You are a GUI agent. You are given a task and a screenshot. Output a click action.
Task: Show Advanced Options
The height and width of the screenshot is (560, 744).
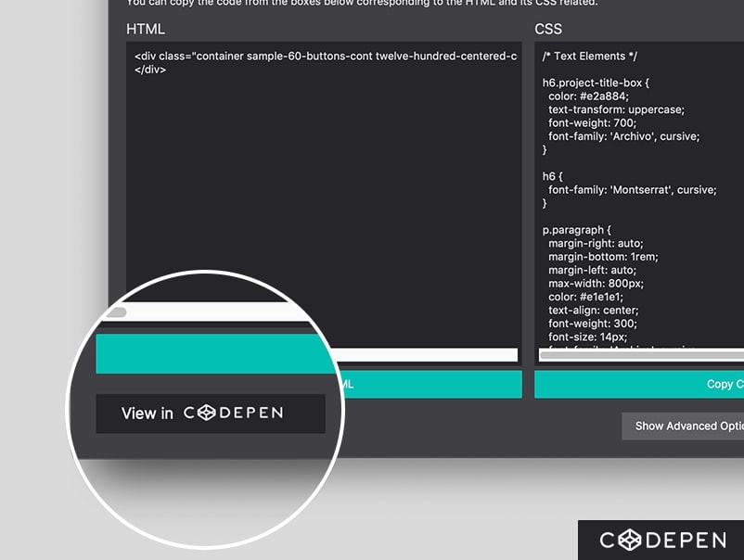click(686, 426)
